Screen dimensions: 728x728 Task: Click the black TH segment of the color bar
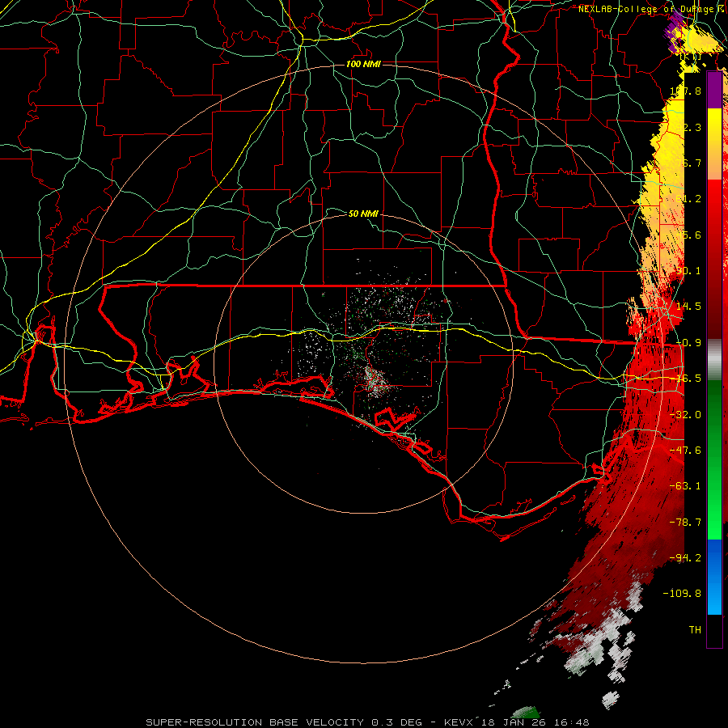[714, 630]
